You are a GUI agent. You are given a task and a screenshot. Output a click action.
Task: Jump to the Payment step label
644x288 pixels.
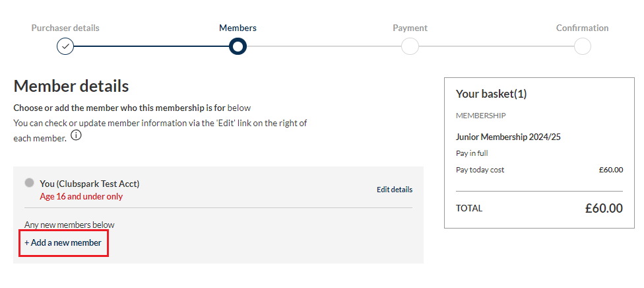(410, 28)
